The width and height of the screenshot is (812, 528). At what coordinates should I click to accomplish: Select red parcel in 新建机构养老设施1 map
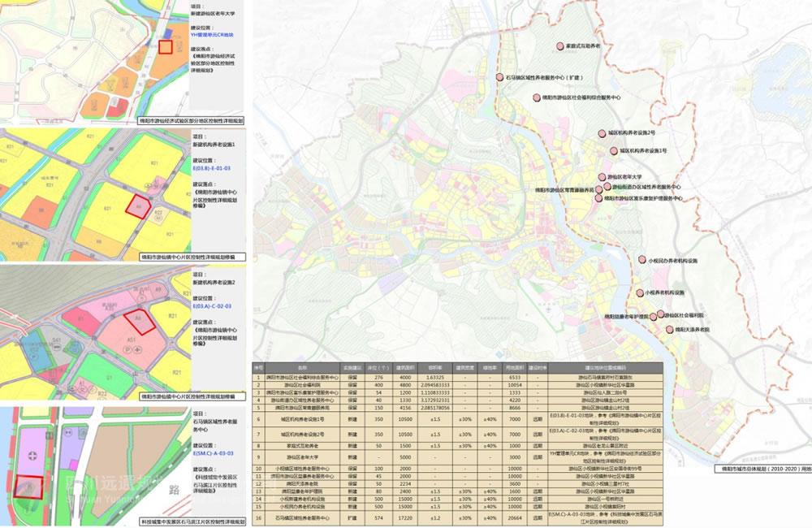point(137,205)
